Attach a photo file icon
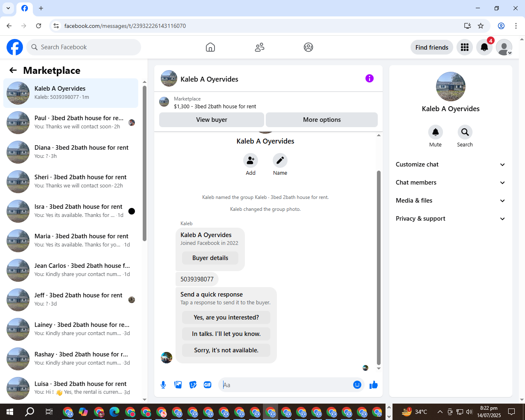The image size is (525, 420). 178,385
